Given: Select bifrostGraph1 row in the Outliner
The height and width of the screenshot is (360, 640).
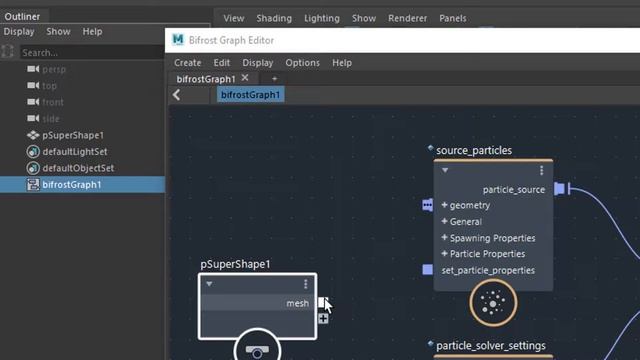Looking at the screenshot, I should [x=82, y=184].
